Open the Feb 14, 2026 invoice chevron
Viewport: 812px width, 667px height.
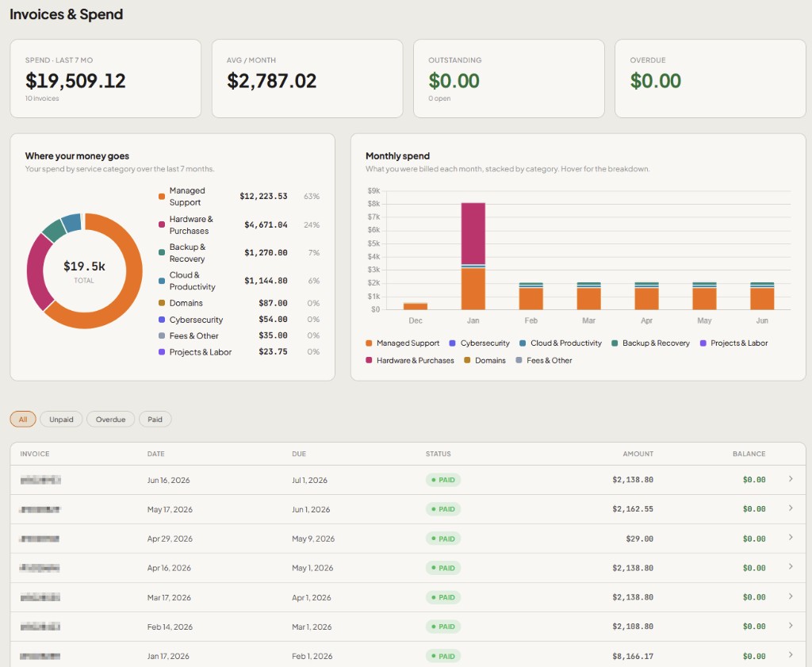coord(791,626)
